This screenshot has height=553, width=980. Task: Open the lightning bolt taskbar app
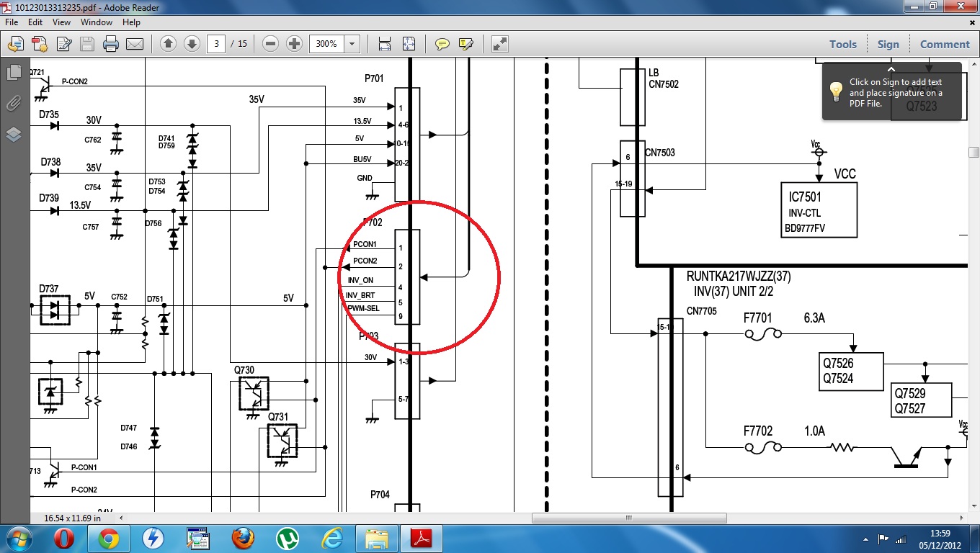153,539
